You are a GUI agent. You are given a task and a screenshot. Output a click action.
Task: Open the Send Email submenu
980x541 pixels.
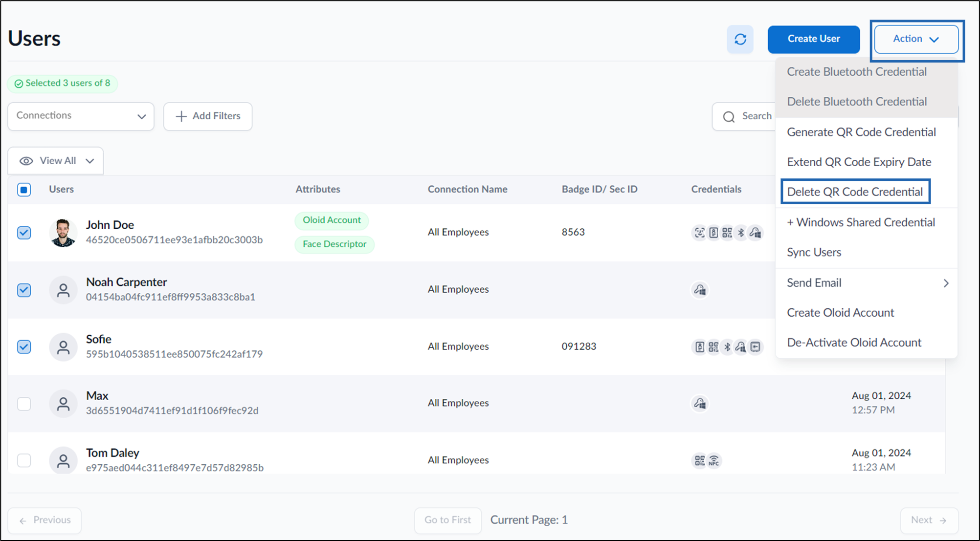coord(866,283)
